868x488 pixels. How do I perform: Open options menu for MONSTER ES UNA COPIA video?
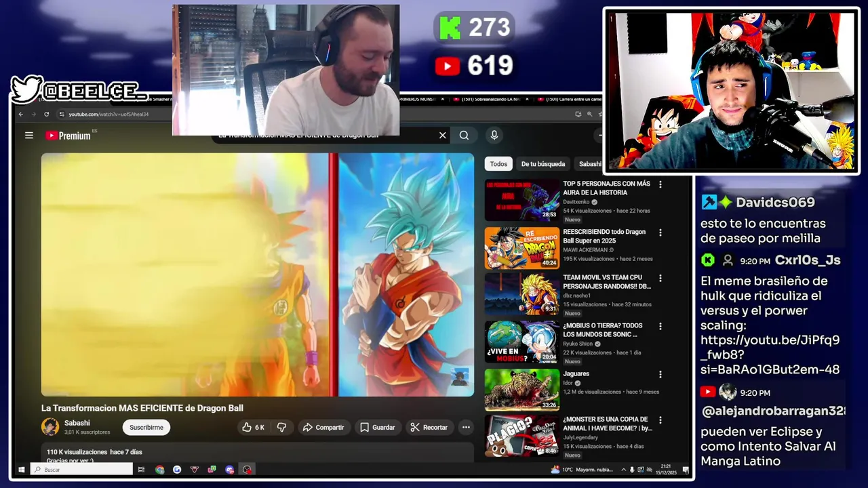(660, 420)
